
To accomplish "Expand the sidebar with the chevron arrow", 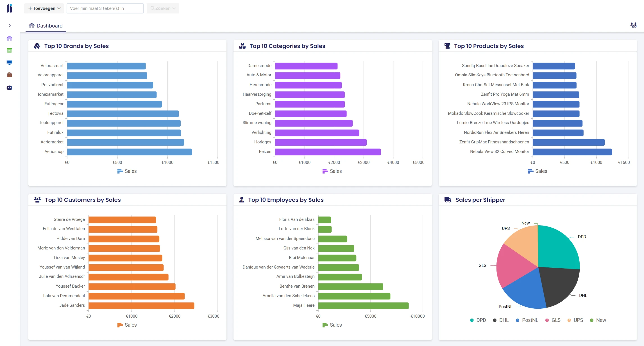I will pyautogui.click(x=10, y=25).
